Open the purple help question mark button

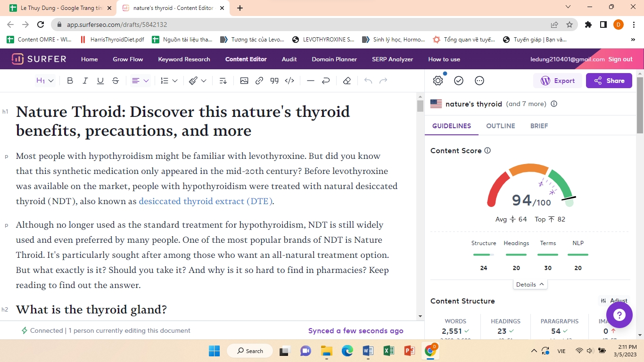(619, 315)
